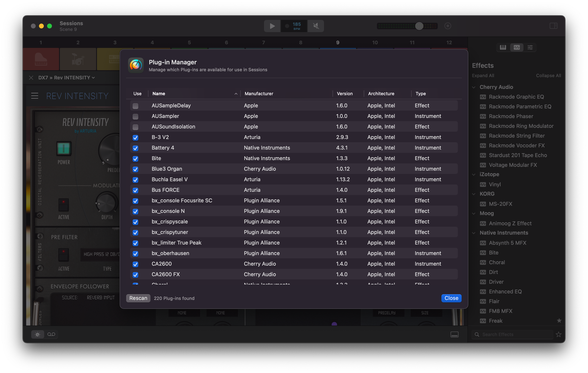
Task: Click the Absynth 5 MFX icon
Action: pyautogui.click(x=483, y=243)
